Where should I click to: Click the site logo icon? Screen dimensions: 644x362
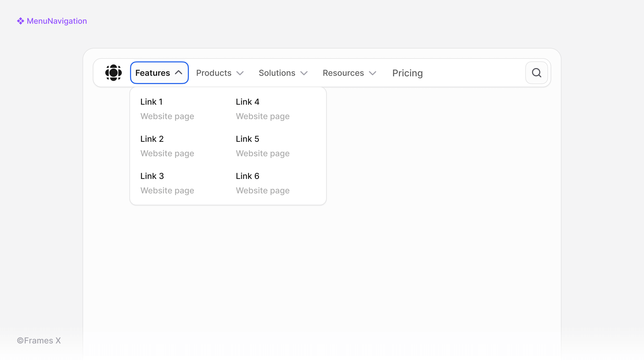coord(113,72)
